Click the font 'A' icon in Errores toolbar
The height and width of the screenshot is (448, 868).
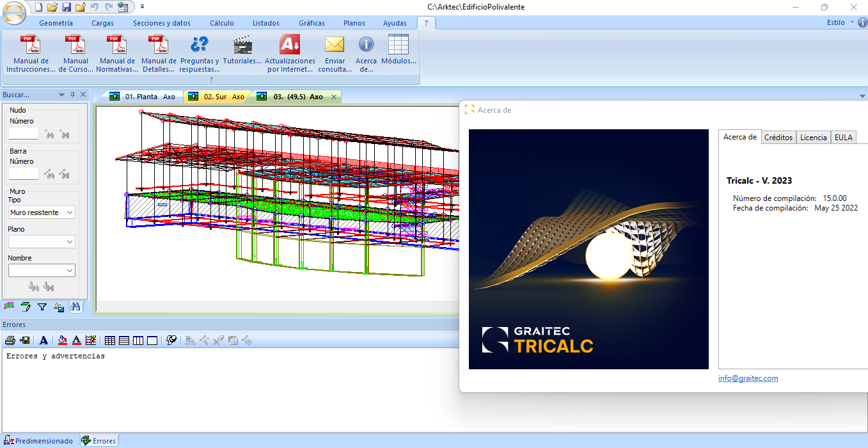point(43,340)
